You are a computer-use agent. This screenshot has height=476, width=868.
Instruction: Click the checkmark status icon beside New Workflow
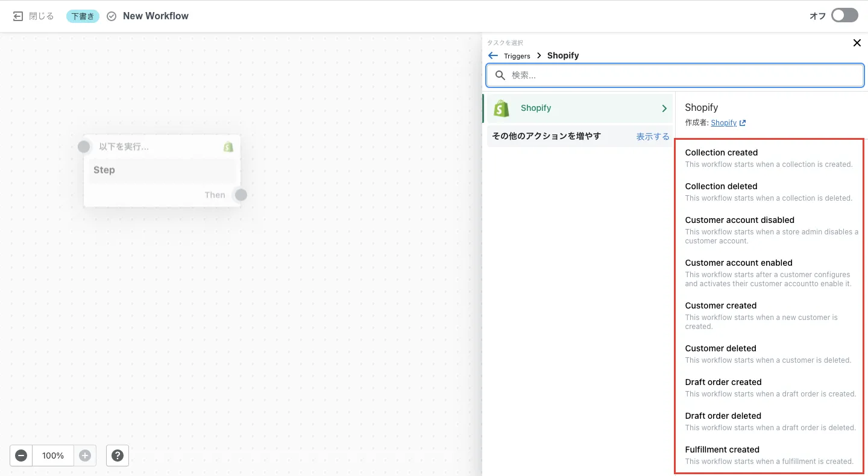112,16
